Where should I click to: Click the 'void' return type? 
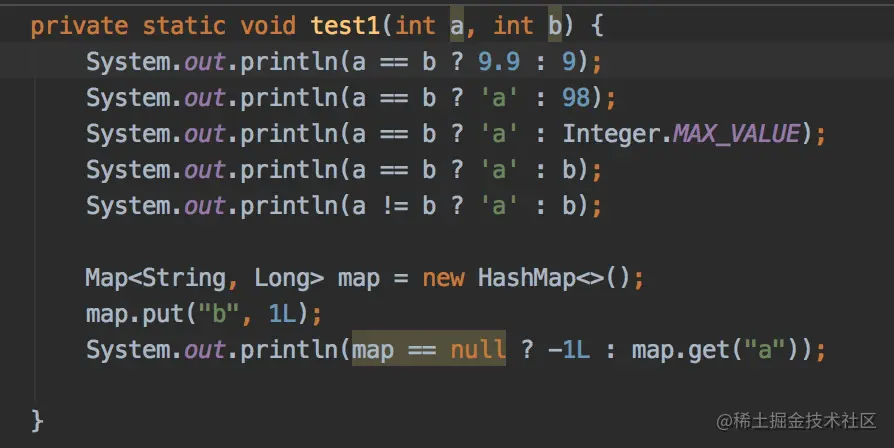(268, 26)
